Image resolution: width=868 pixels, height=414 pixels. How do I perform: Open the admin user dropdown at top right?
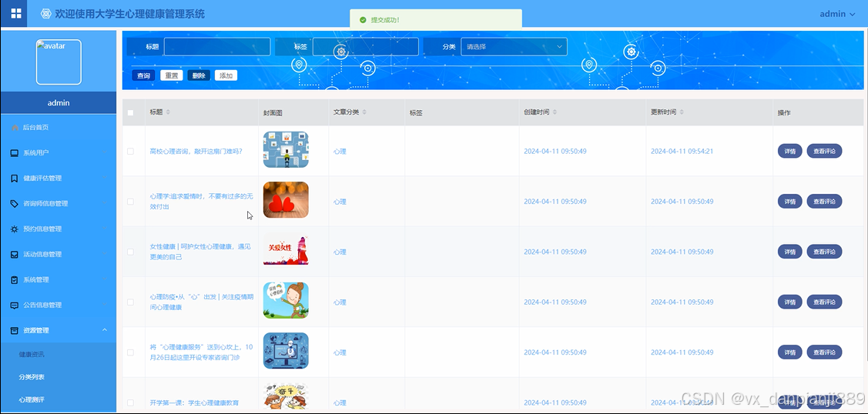pyautogui.click(x=837, y=15)
